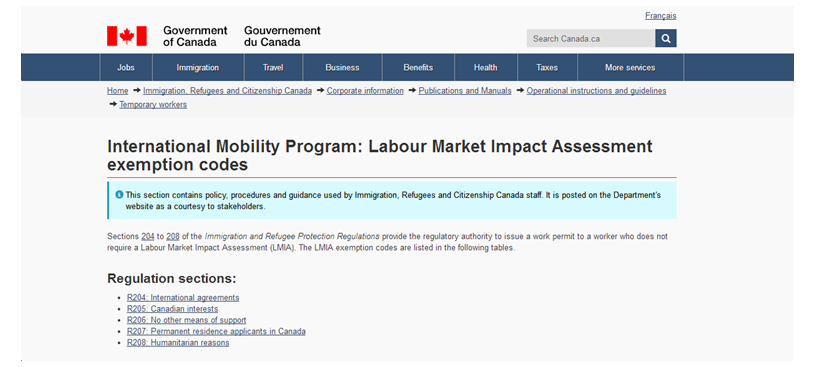
Task: Jump to R208: Humanitarian reasons
Action: [x=178, y=343]
